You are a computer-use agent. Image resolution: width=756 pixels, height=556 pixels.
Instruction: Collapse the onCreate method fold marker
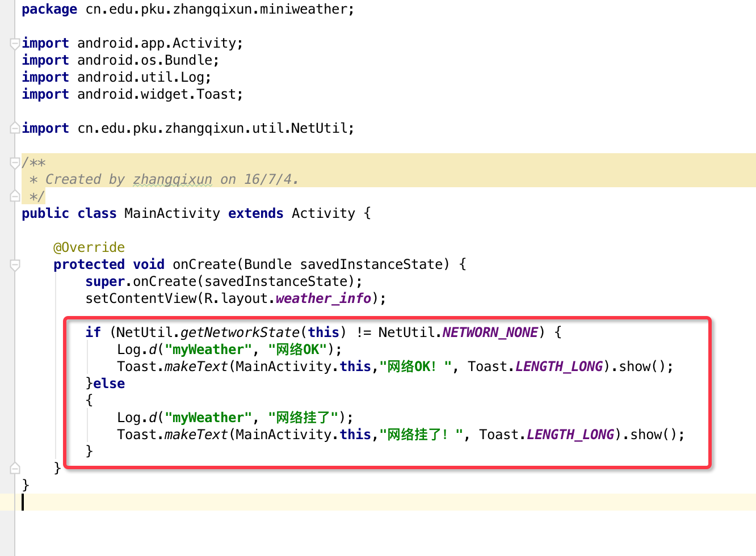tap(15, 264)
